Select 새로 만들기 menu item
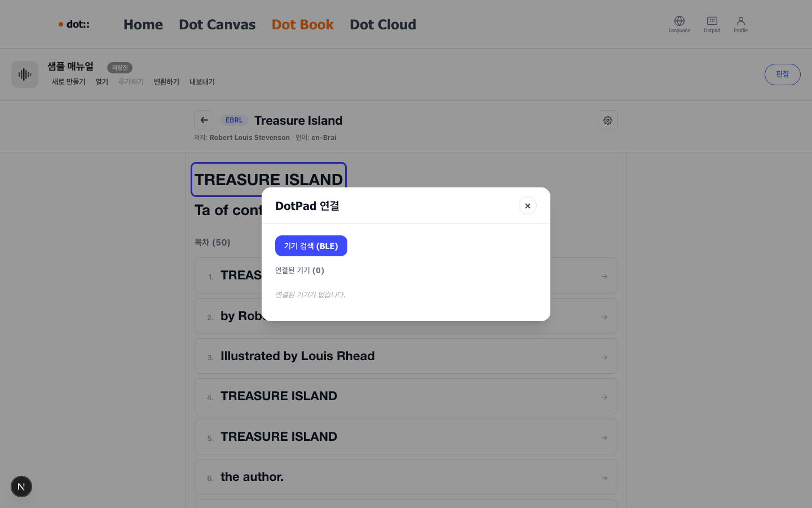Viewport: 812px width, 508px height. (x=69, y=82)
